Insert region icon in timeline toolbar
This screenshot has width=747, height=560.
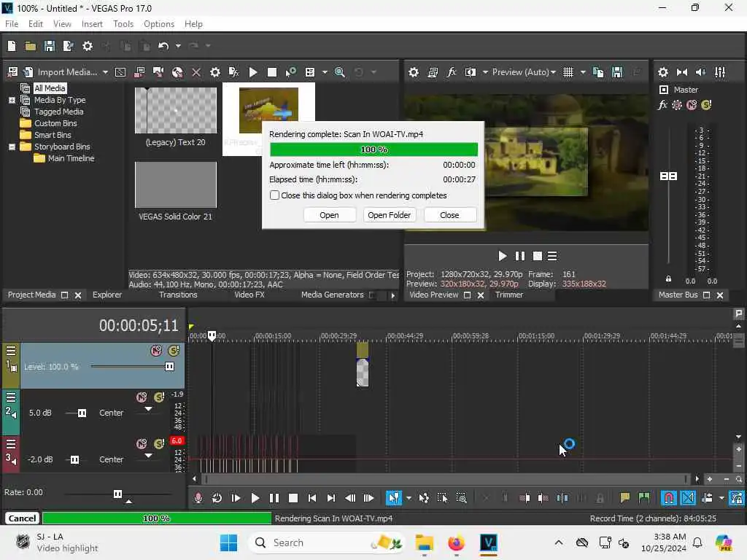coord(643,498)
